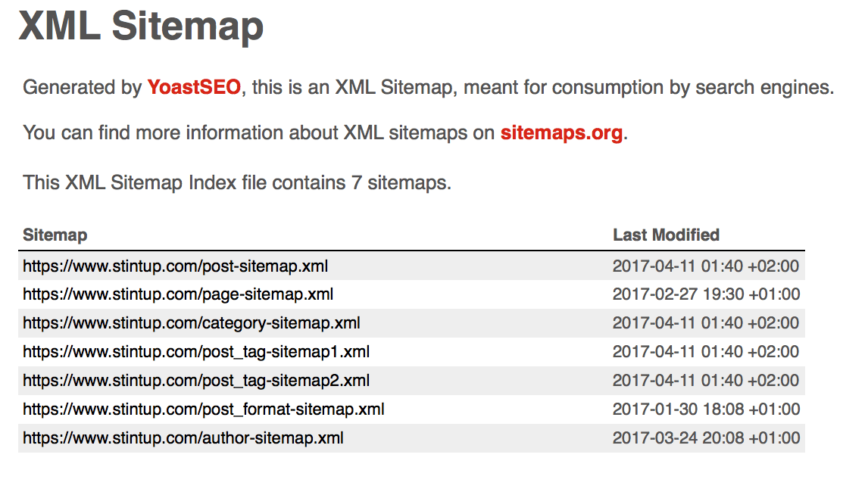The height and width of the screenshot is (492, 868).
Task: Click the post-sitemap date 2017-04-11 01:40
Action: [705, 266]
